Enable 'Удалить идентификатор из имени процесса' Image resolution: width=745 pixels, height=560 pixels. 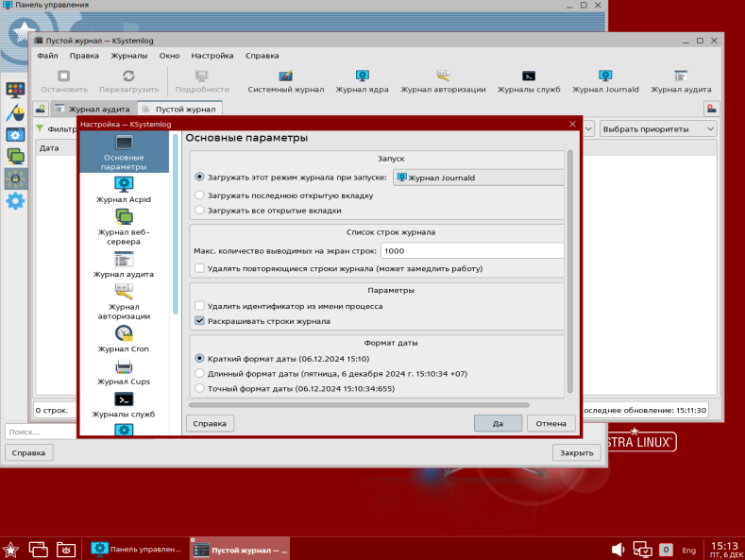[199, 306]
